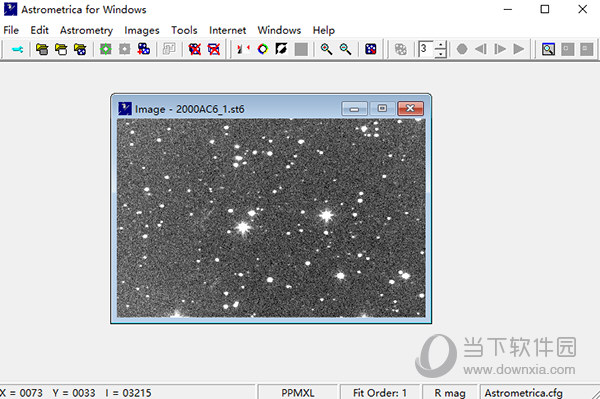Image resolution: width=600 pixels, height=399 pixels.
Task: Click the third folder icon with blue star field
Action: [x=80, y=49]
